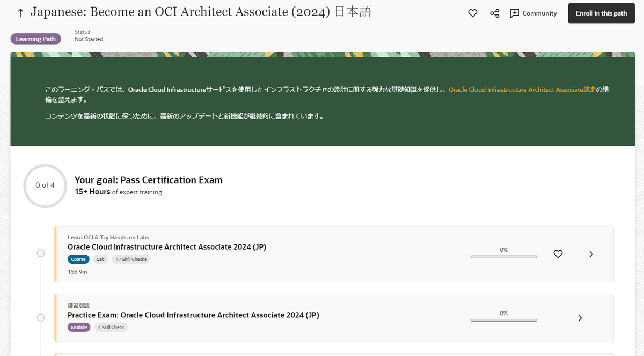Viewport: 644px width, 356px height.
Task: Click the Not Started status text
Action: (x=89, y=39)
